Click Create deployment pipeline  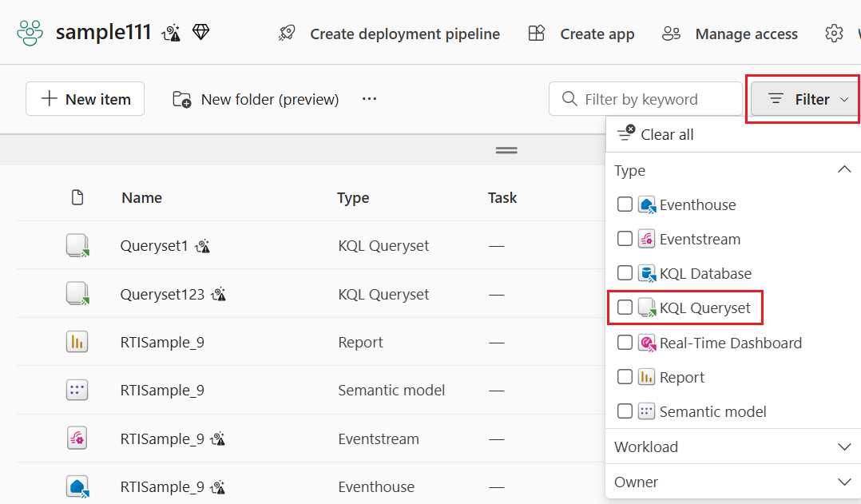point(389,34)
